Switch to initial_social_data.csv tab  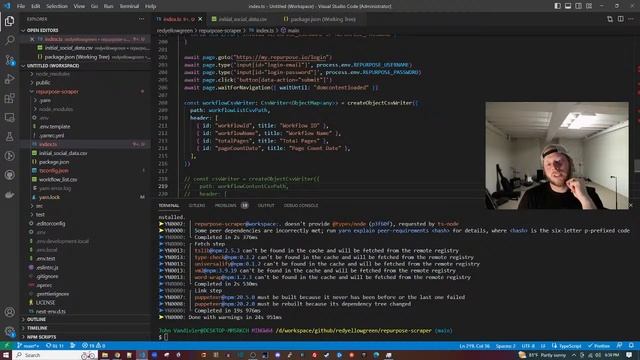click(242, 19)
